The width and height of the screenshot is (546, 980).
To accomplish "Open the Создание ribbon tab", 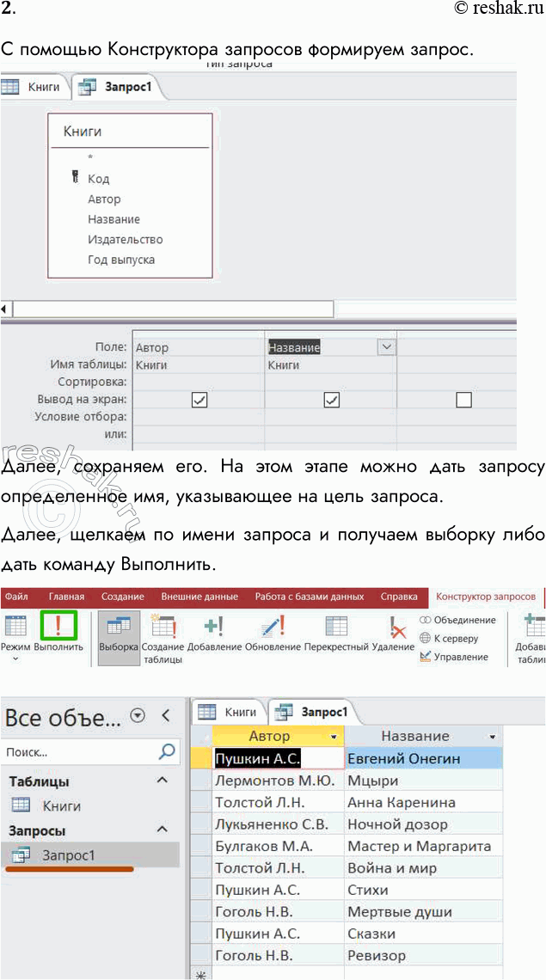I will (123, 597).
